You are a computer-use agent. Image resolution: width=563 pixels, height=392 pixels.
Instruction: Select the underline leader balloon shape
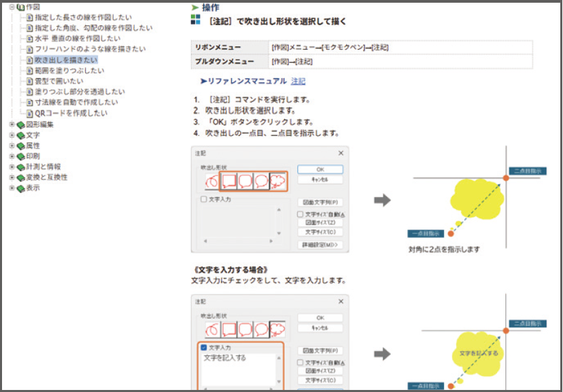211,181
